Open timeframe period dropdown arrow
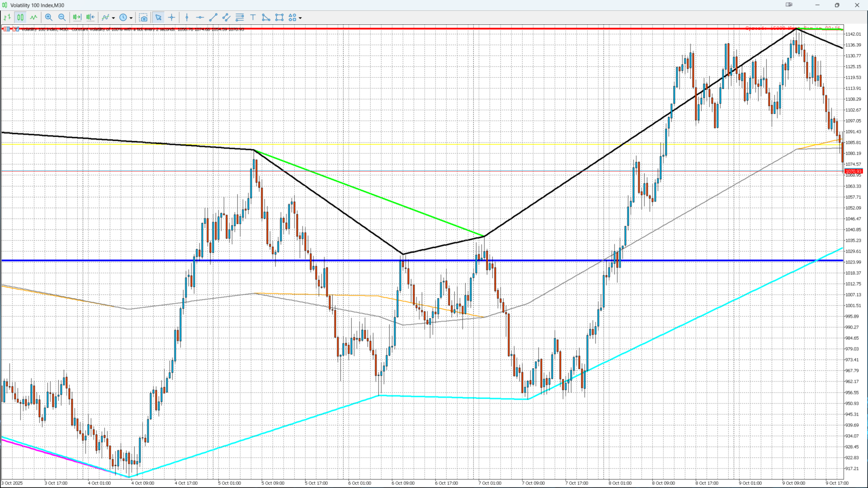This screenshot has width=868, height=488. coord(131,18)
